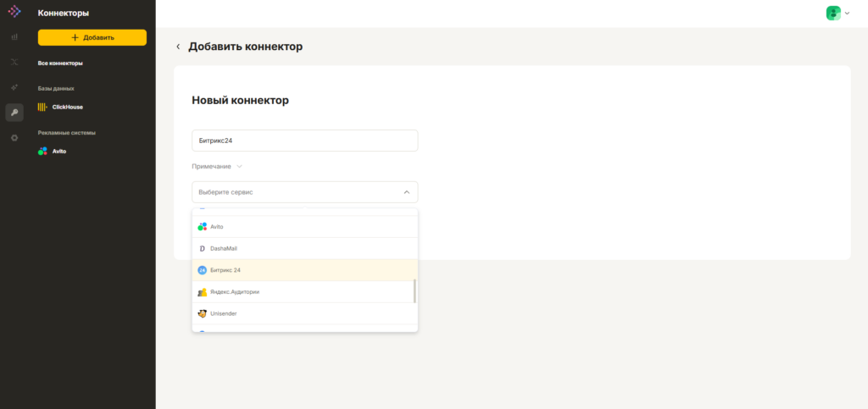Expand the user account chevron menu
This screenshot has width=868, height=409.
coord(847,14)
